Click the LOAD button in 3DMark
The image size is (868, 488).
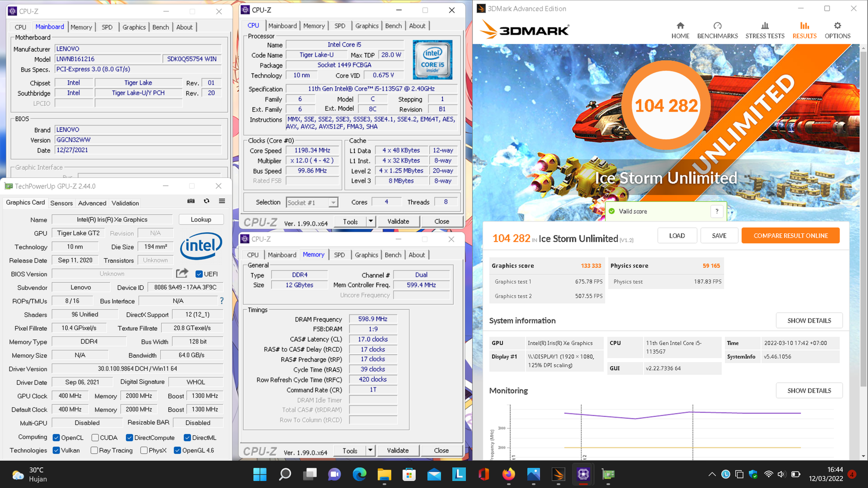point(677,235)
